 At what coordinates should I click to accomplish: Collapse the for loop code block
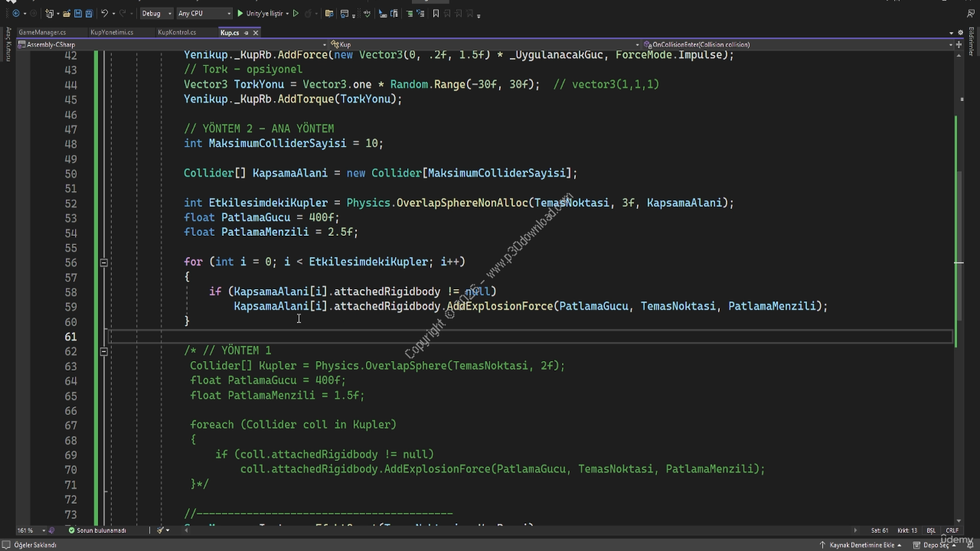point(103,262)
